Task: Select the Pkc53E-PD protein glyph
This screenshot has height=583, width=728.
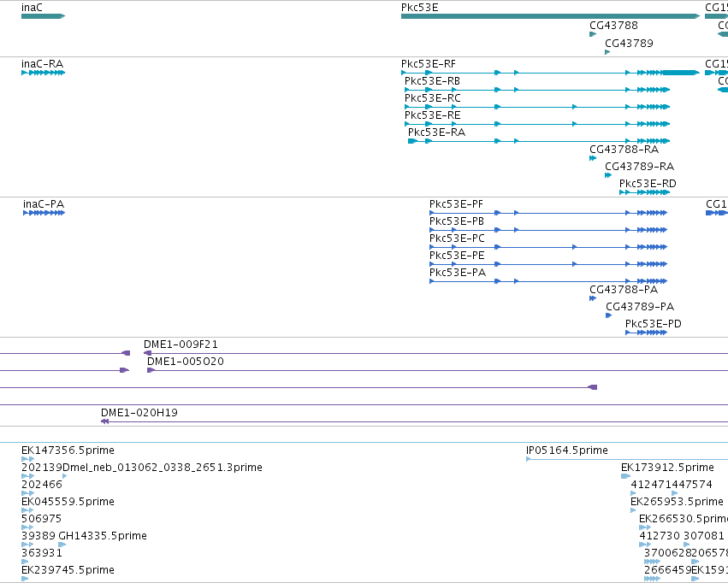Action: (x=646, y=333)
